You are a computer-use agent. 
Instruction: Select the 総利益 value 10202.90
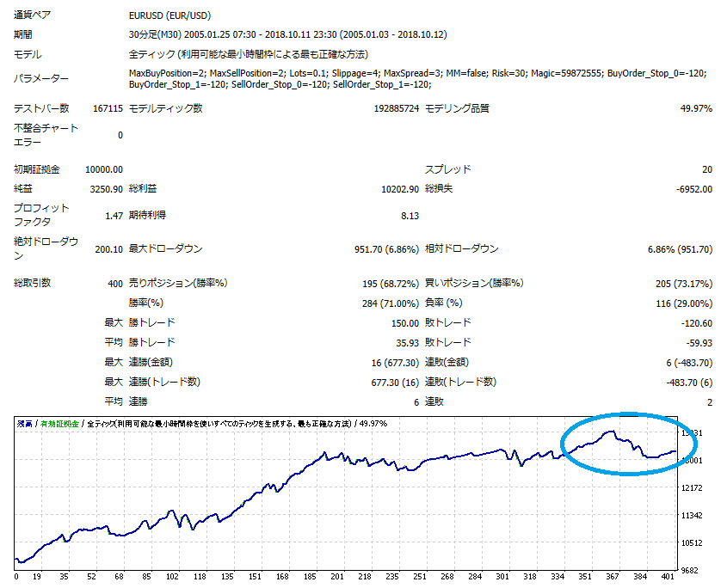pyautogui.click(x=400, y=189)
